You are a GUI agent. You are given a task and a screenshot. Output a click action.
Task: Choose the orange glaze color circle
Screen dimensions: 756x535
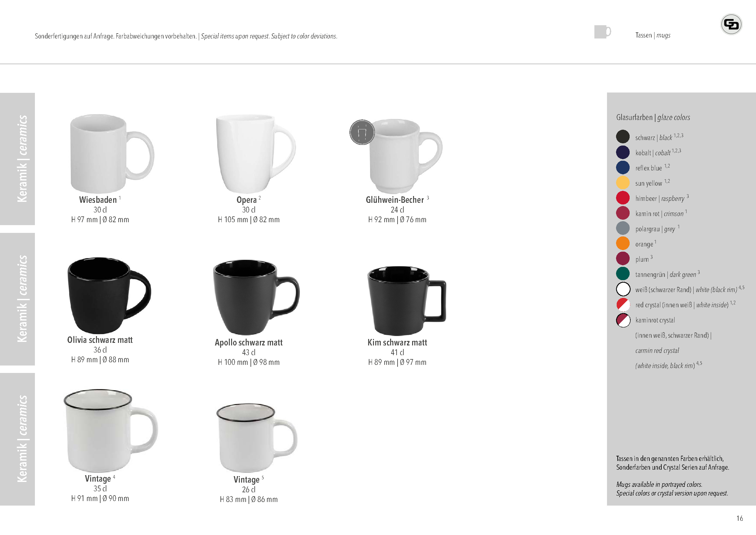(623, 244)
